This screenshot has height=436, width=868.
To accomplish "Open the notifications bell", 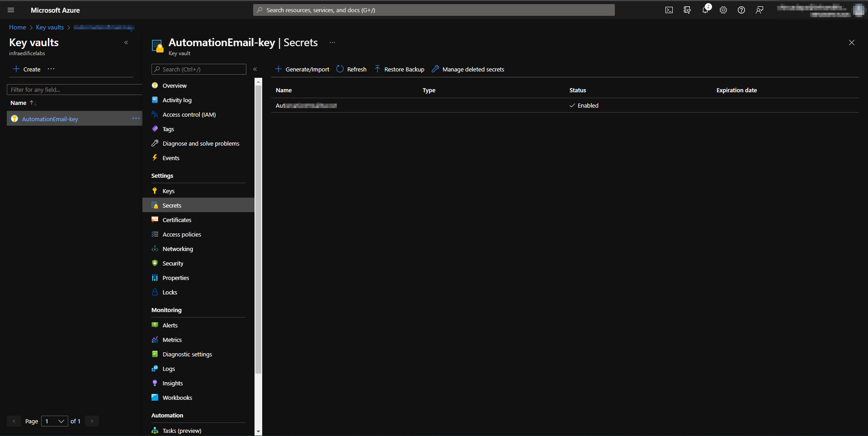I will click(705, 10).
